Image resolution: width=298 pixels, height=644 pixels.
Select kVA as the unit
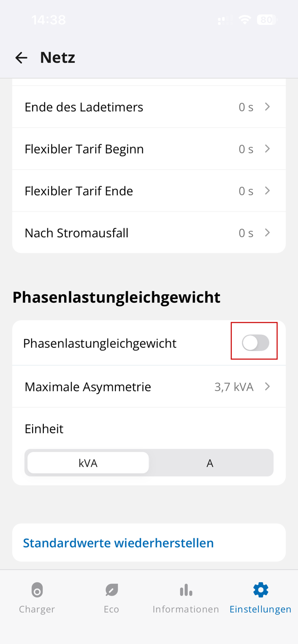(x=88, y=463)
